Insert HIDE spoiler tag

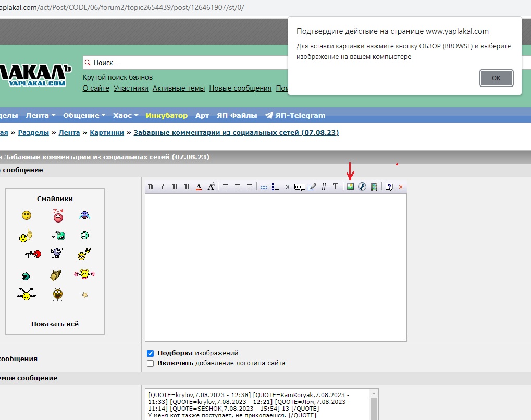300,187
